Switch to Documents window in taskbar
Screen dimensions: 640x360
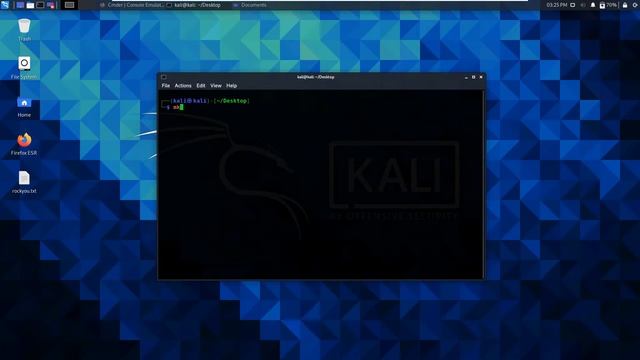pos(250,5)
